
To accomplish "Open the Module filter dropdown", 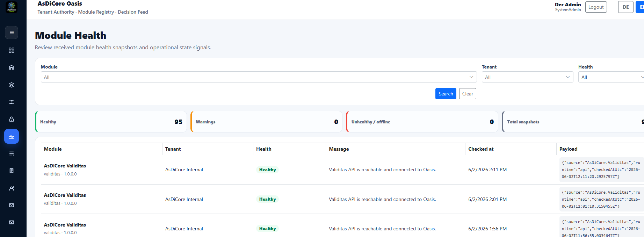I will [x=259, y=77].
